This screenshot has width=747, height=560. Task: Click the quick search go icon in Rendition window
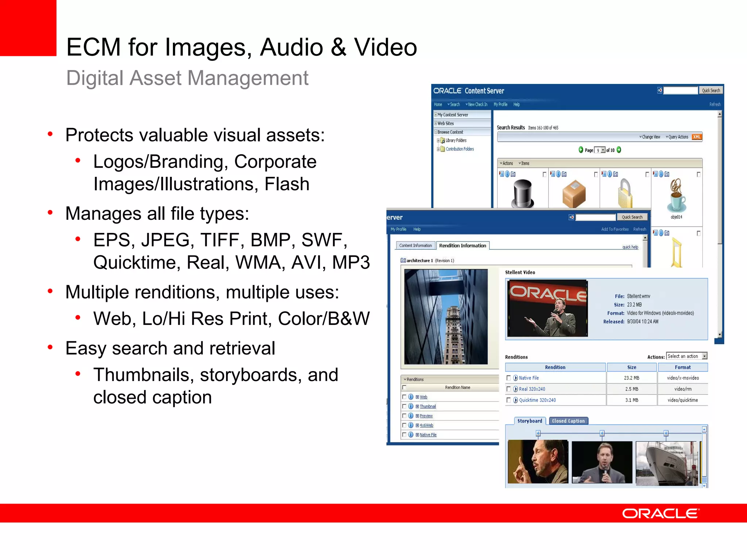571,217
